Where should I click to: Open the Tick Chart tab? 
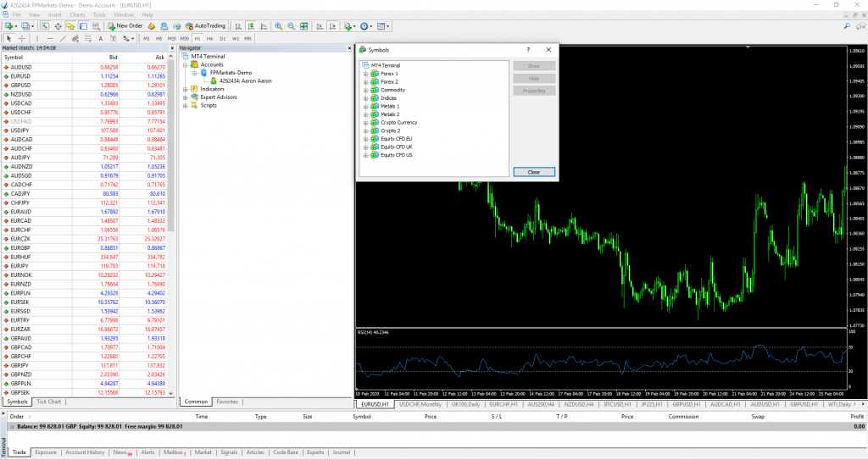click(x=49, y=402)
